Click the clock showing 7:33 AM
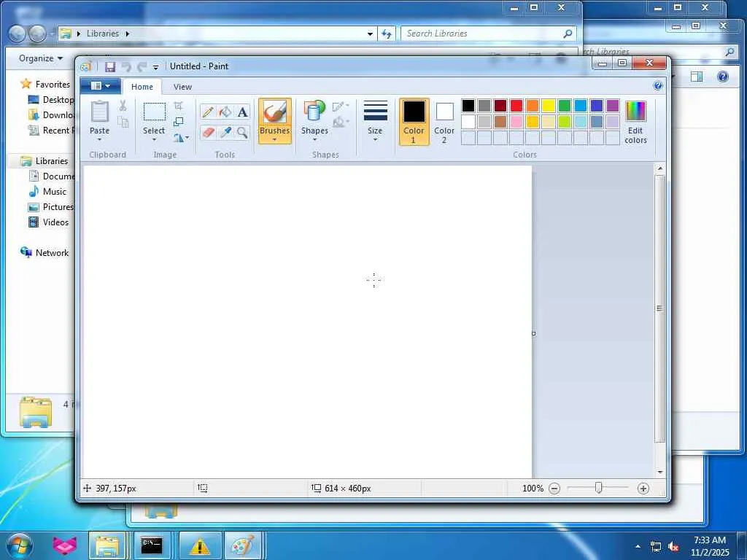 tap(710, 540)
